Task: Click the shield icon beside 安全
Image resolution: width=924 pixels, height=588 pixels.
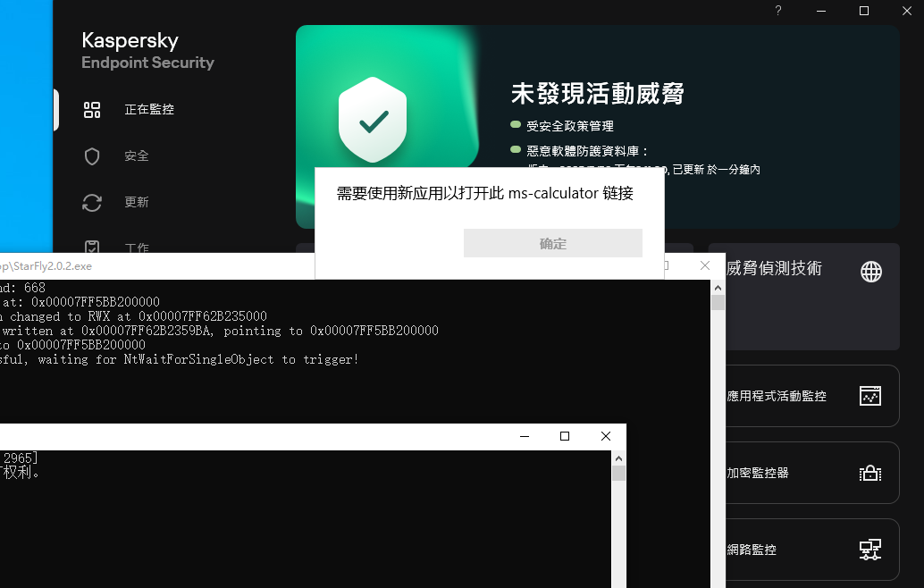Action: pyautogui.click(x=92, y=156)
